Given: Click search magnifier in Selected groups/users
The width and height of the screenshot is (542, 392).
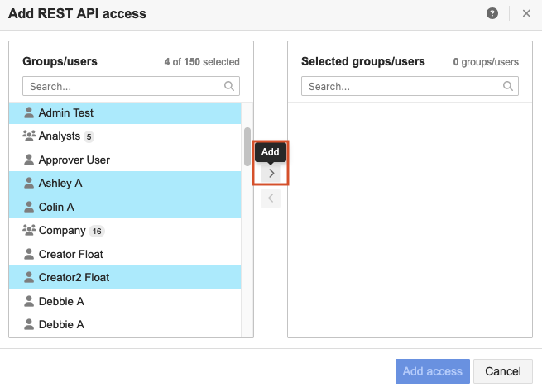Looking at the screenshot, I should [508, 86].
